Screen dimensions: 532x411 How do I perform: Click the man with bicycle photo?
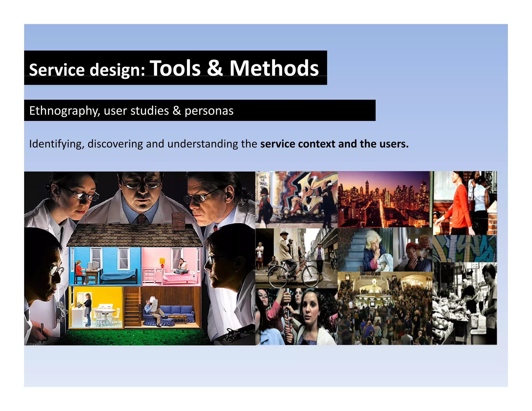pyautogui.click(x=296, y=258)
